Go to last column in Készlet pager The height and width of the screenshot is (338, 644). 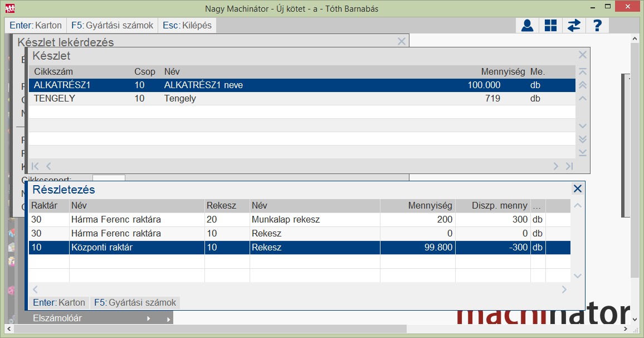click(569, 166)
